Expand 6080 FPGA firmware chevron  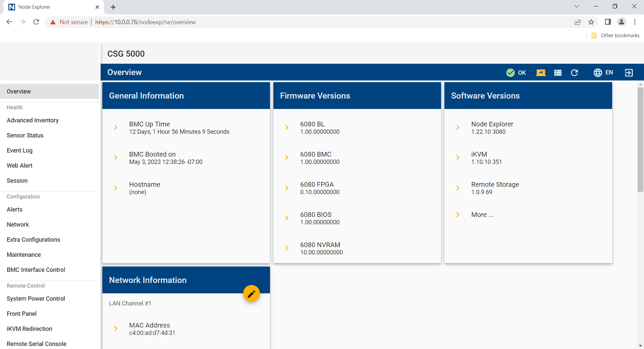point(287,188)
